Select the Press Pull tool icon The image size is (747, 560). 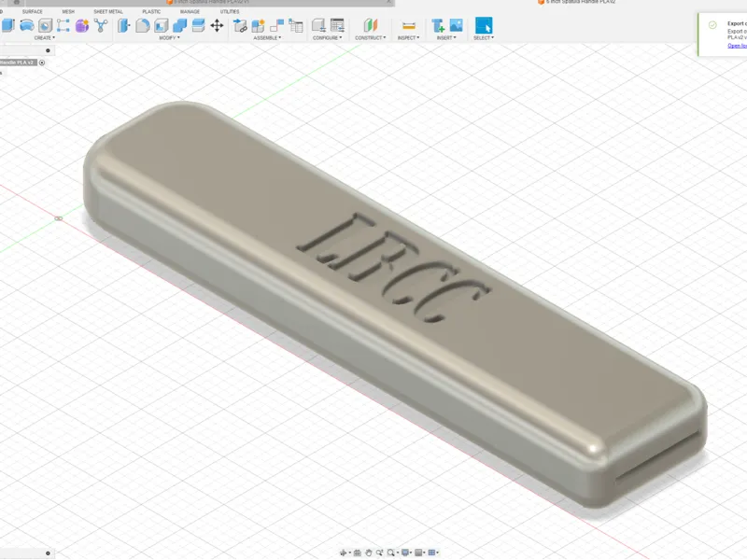(124, 25)
